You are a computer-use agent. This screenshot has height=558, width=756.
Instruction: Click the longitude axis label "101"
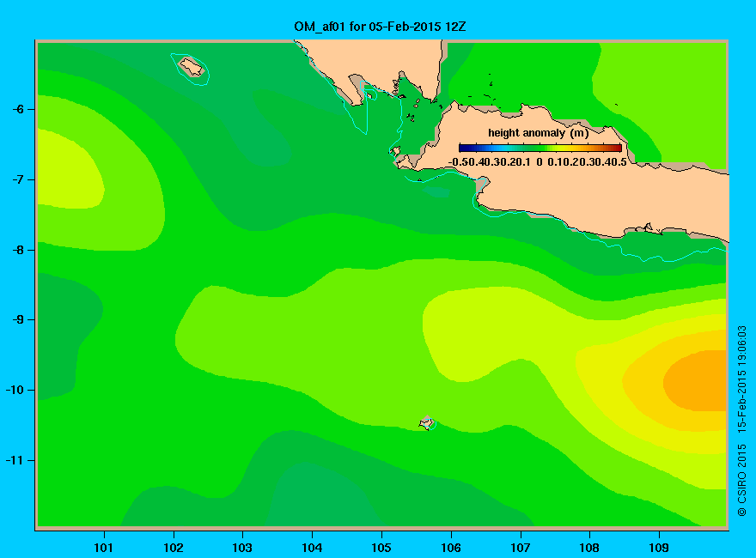[103, 548]
